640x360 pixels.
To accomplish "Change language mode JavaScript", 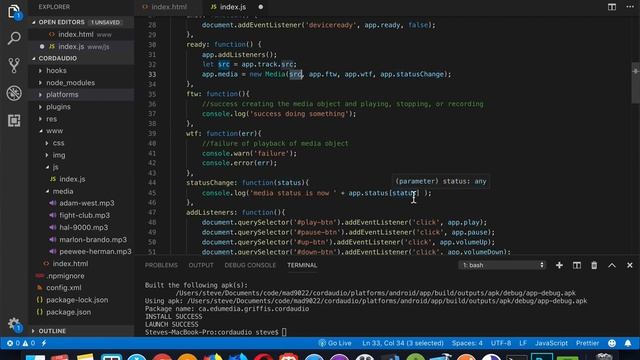I will click(551, 343).
